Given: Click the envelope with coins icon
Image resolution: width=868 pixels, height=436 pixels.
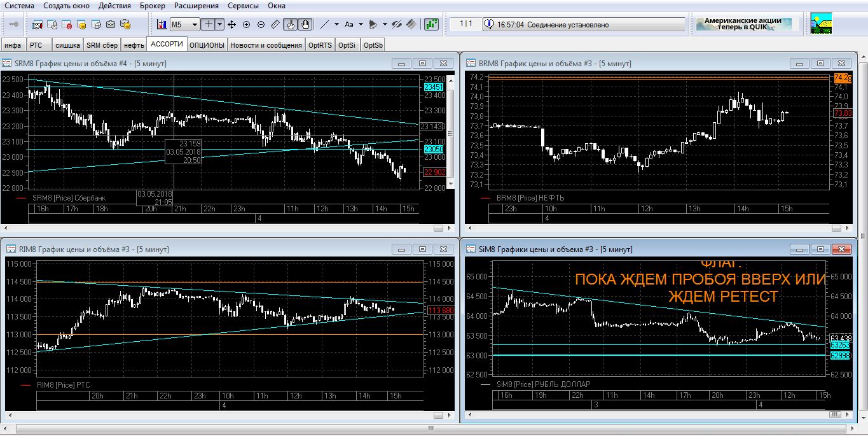Looking at the screenshot, I should pyautogui.click(x=125, y=24).
